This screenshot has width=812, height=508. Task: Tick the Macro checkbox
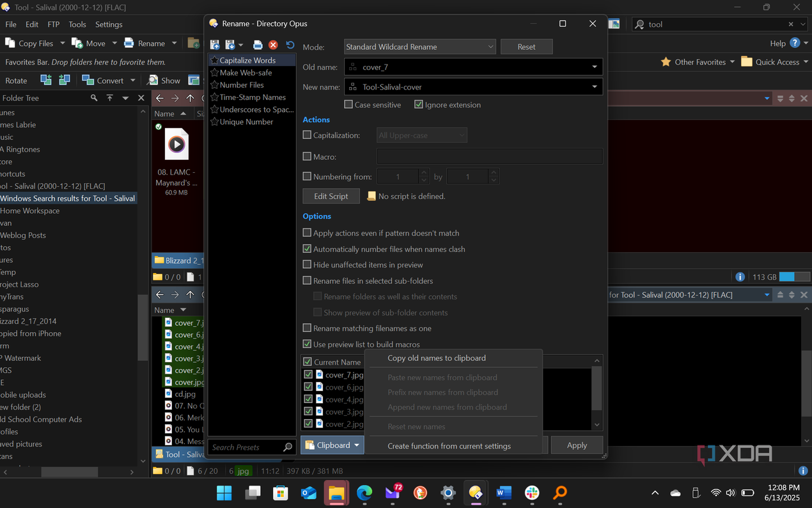point(307,156)
